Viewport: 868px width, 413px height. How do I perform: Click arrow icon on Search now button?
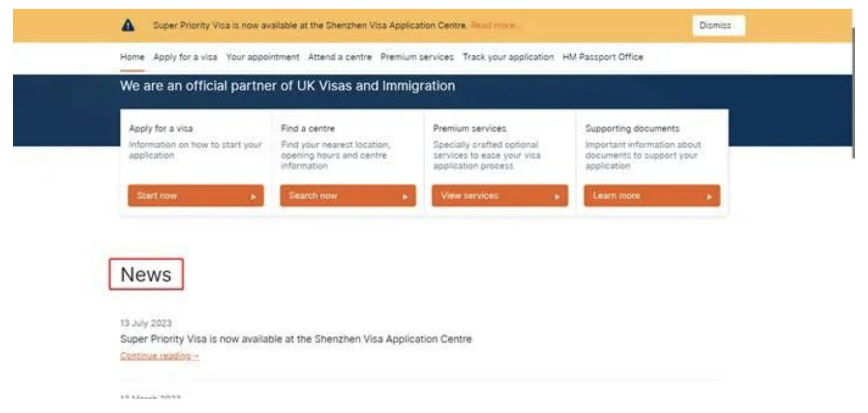coord(405,197)
